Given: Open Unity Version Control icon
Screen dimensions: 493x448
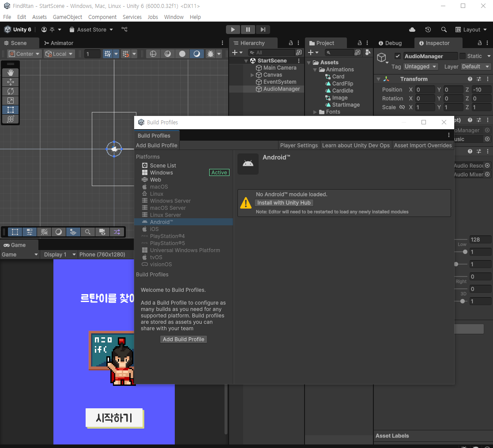Looking at the screenshot, I should pos(124,30).
